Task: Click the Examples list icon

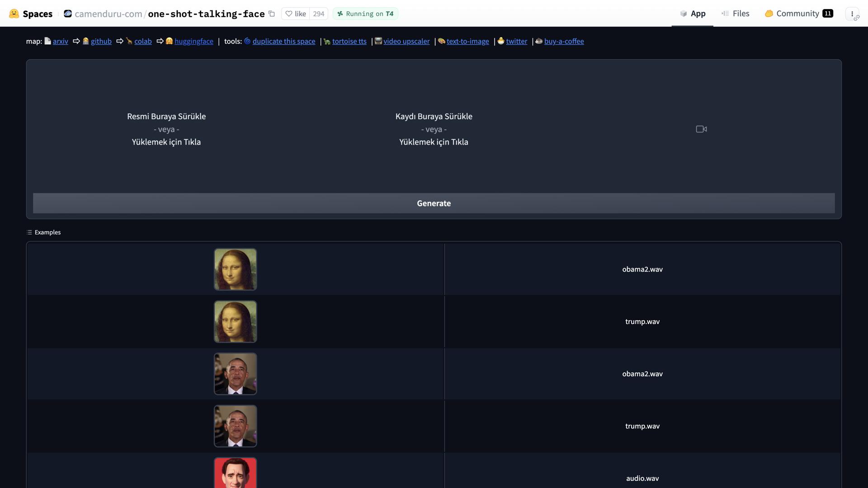Action: [29, 232]
